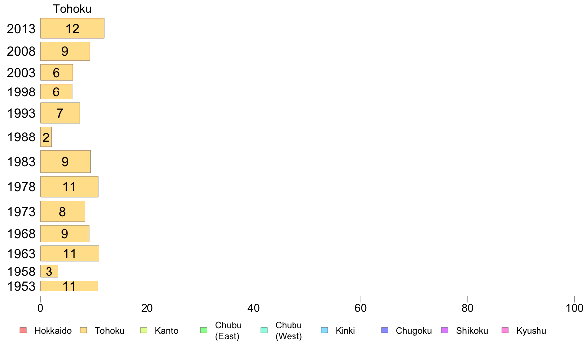
Task: Click the Kinki light blue legend swatch
Action: (324, 330)
